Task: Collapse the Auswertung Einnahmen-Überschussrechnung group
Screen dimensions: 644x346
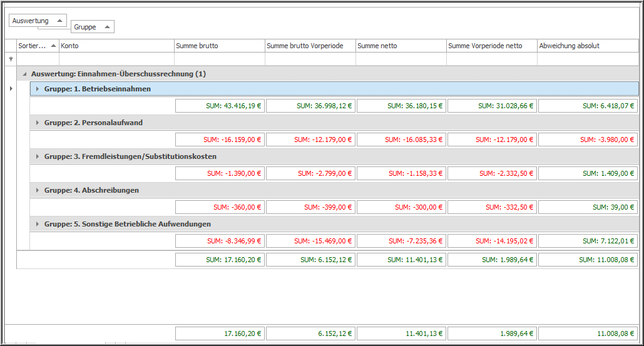Action: pyautogui.click(x=24, y=74)
